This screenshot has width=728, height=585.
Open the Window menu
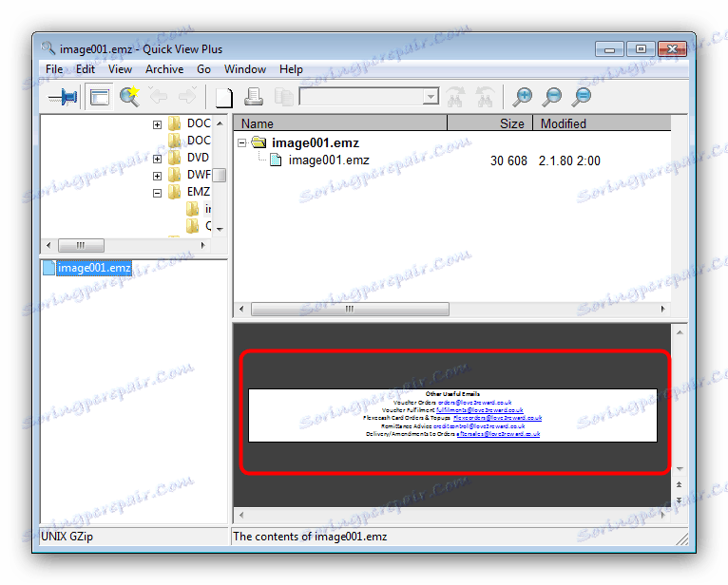245,69
